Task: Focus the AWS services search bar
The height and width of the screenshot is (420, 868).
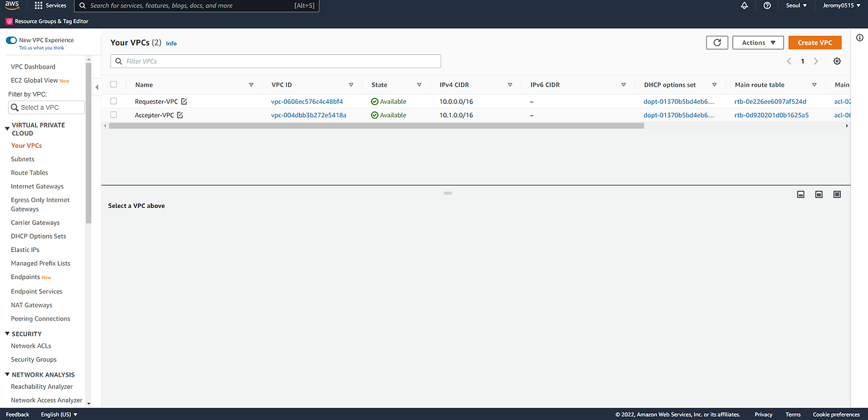Action: 196,5
